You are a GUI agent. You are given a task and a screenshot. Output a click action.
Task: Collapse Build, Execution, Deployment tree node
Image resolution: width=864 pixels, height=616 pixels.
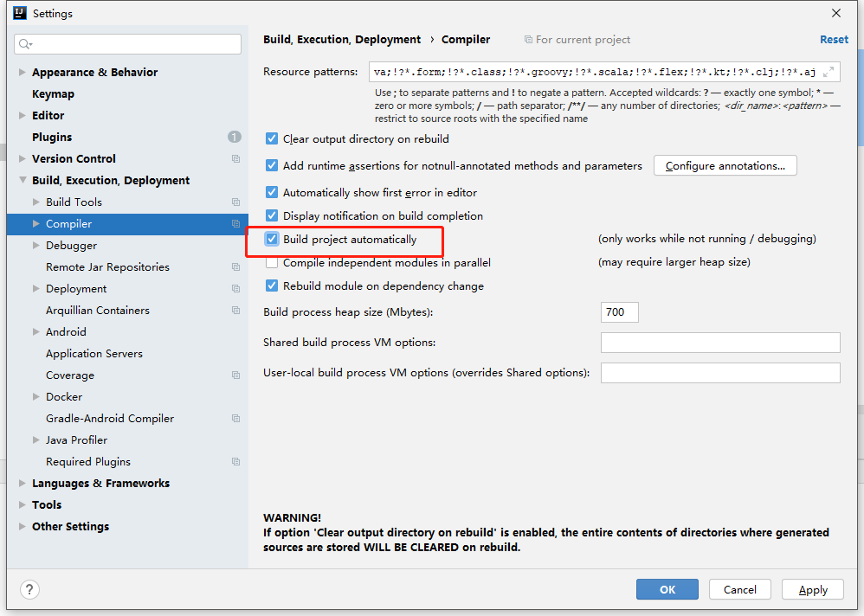click(23, 180)
